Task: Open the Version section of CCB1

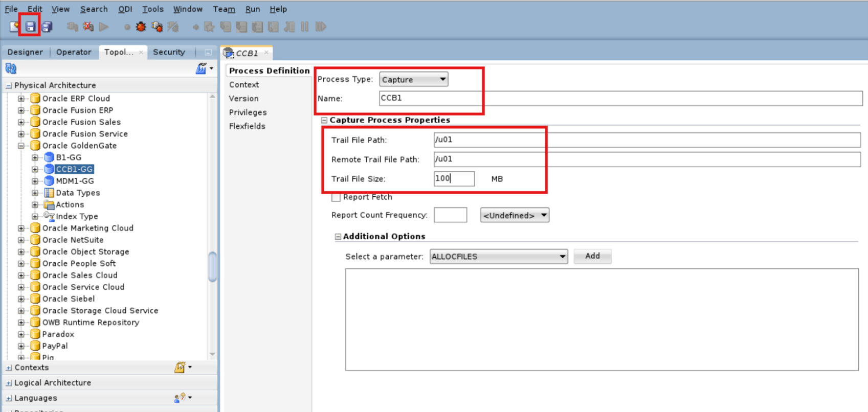Action: tap(243, 99)
